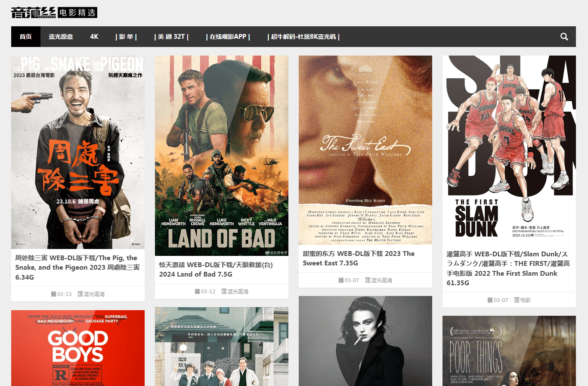Screen dimensions: 588x386
Task: Click category icon under Land of Bad post
Action: pyautogui.click(x=224, y=292)
